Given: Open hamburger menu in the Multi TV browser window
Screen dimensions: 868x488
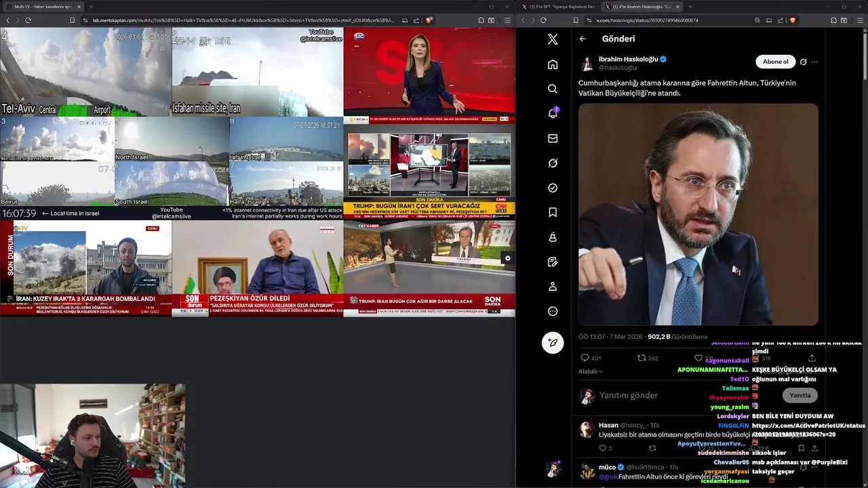Looking at the screenshot, I should pos(507,20).
